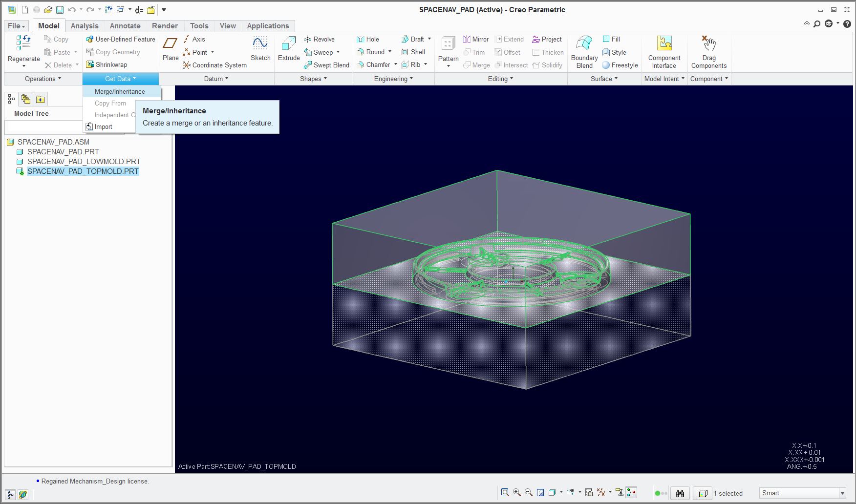Click the Swept Blend tool
This screenshot has width=856, height=504.
pyautogui.click(x=326, y=65)
